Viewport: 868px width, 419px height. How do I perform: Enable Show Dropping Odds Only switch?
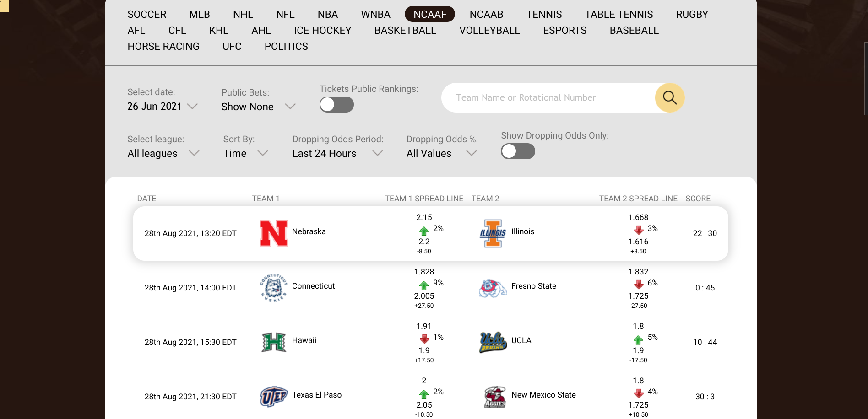click(x=518, y=151)
